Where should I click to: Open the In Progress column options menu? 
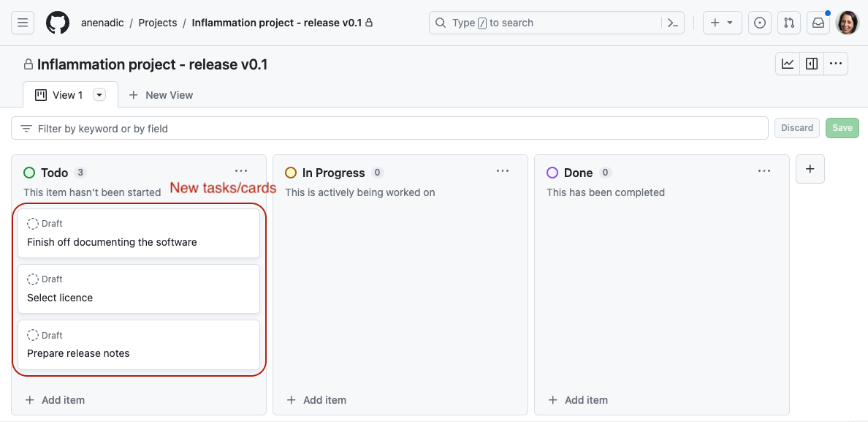click(503, 170)
